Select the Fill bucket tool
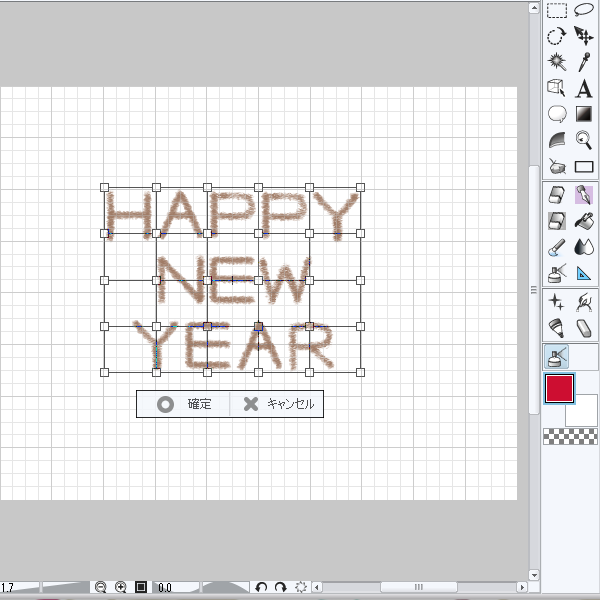Screen dimensions: 600x600 point(584,221)
